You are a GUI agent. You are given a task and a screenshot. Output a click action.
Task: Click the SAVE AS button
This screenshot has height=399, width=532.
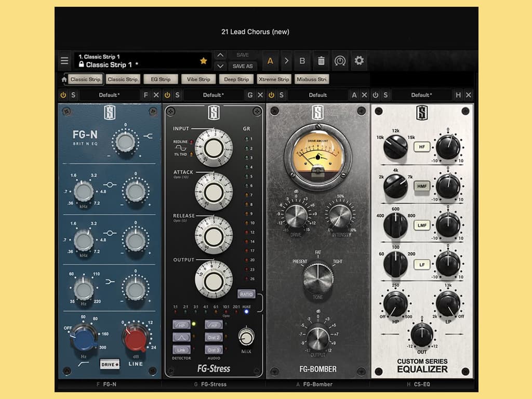click(x=243, y=66)
